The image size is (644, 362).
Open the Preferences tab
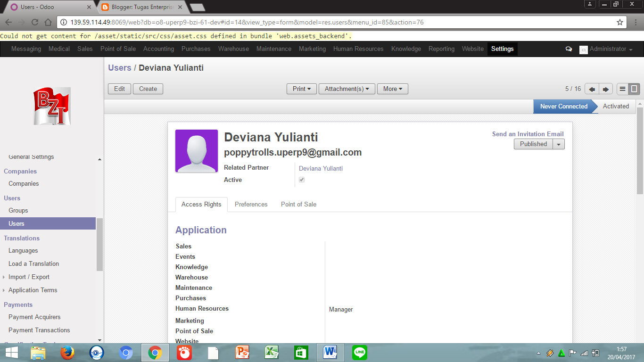(x=251, y=205)
